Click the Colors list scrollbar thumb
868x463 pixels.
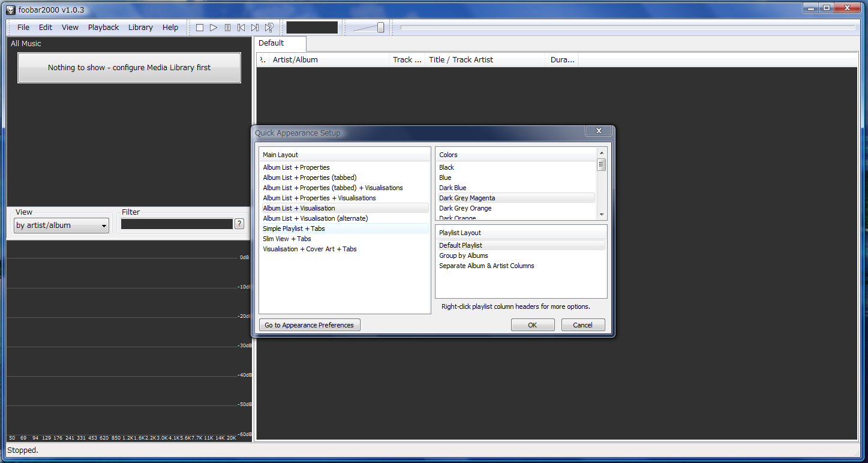click(x=602, y=164)
